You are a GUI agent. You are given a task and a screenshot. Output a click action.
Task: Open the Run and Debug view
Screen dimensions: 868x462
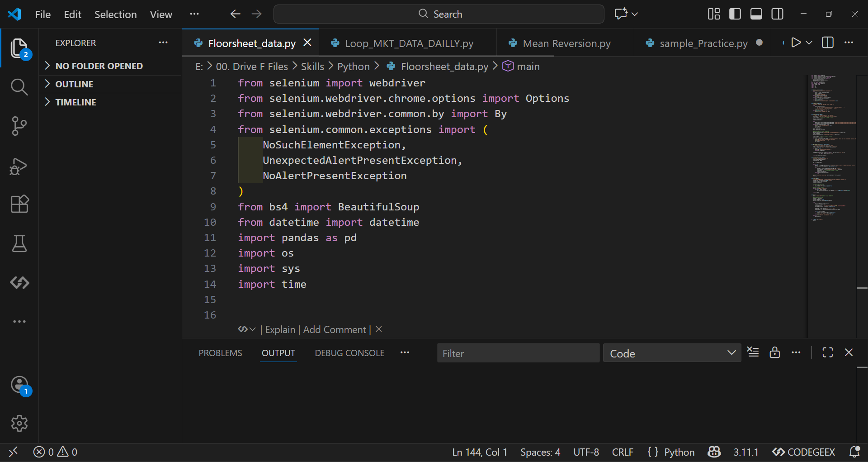click(x=19, y=167)
